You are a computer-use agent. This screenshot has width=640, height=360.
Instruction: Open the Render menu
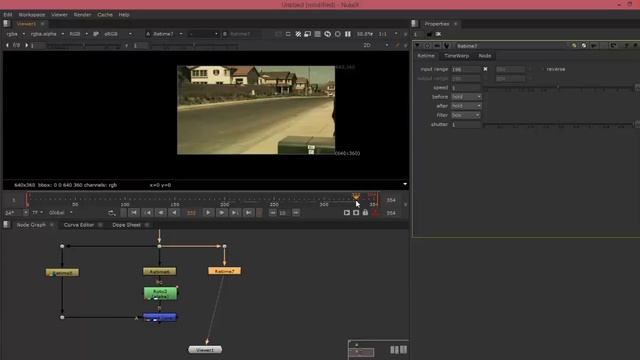point(82,15)
